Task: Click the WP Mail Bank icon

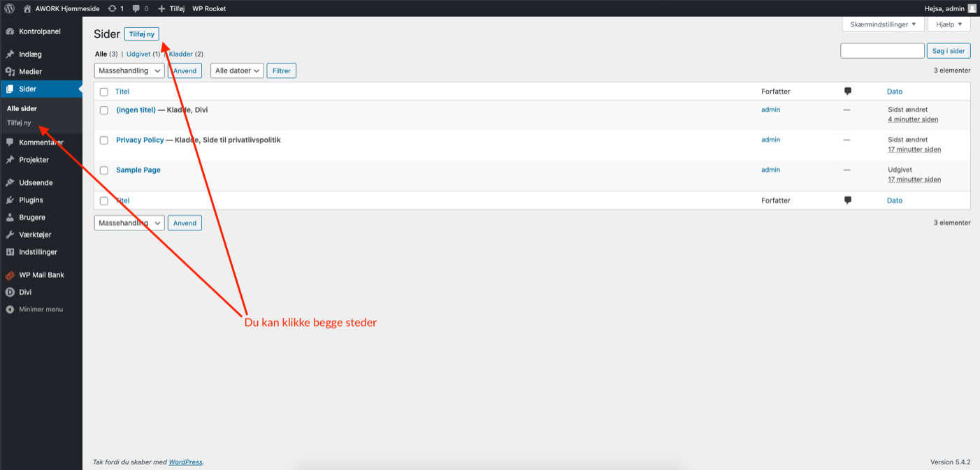Action: click(10, 275)
